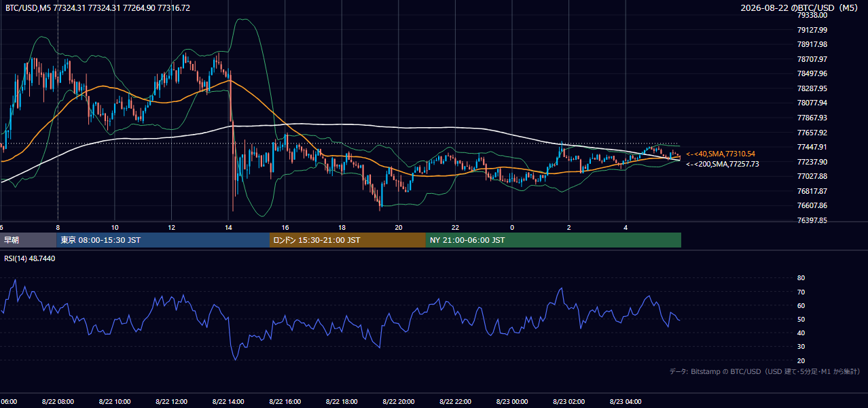The height and width of the screenshot is (408, 868).
Task: Click RSI axis level 50
Action: point(801,319)
